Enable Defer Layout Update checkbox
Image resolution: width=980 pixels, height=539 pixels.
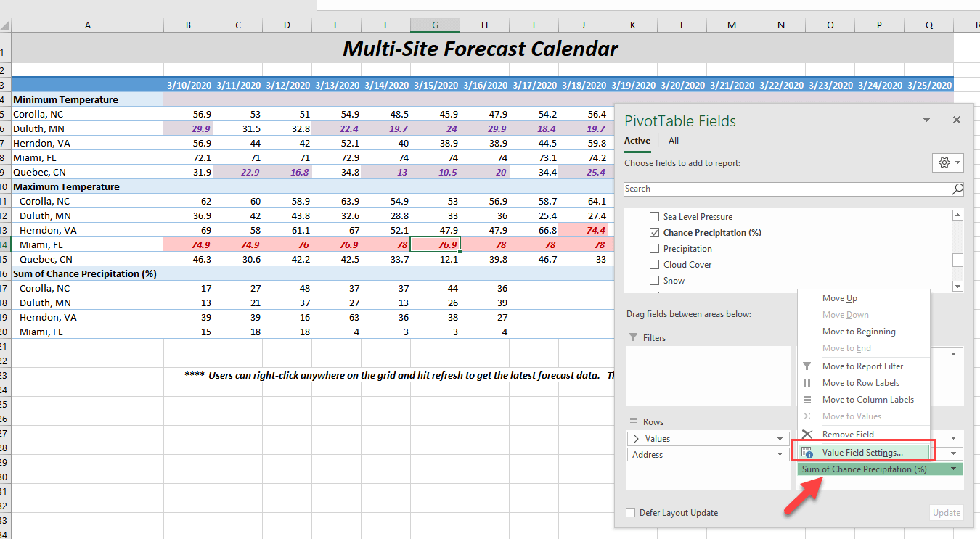630,513
